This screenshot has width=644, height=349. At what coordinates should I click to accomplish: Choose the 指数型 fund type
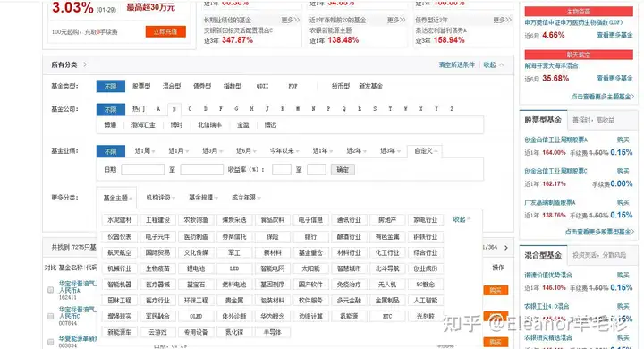[x=233, y=86]
